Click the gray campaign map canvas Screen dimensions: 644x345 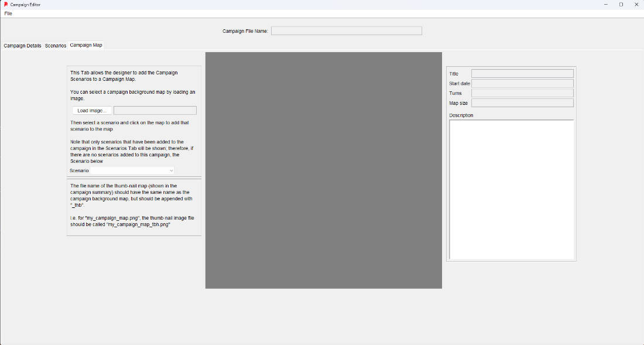click(x=324, y=170)
